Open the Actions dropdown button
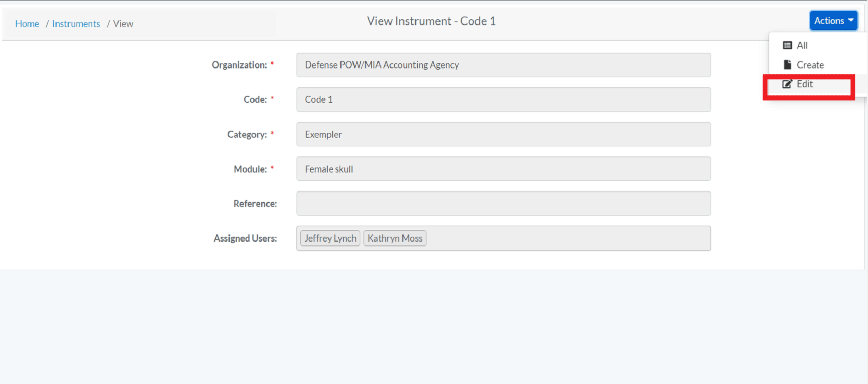 (833, 21)
